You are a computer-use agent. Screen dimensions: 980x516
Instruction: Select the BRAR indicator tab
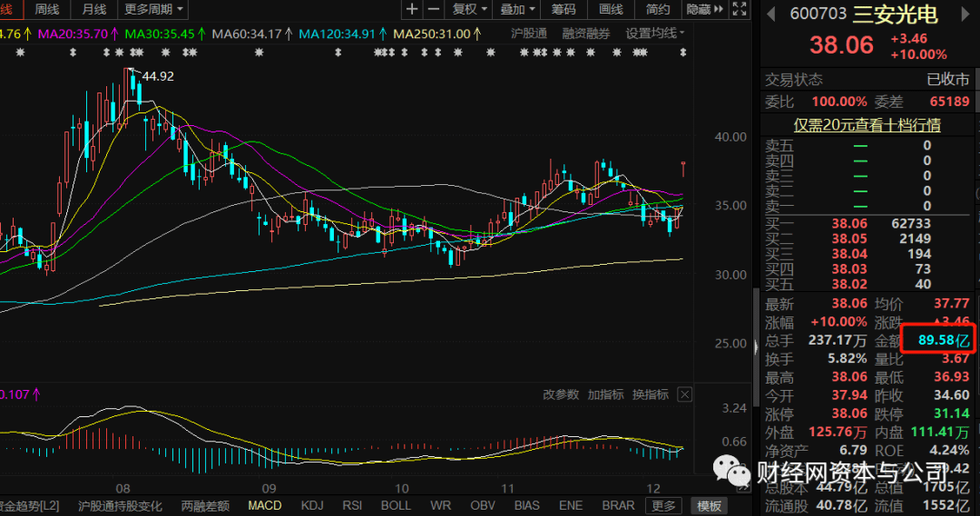click(618, 505)
